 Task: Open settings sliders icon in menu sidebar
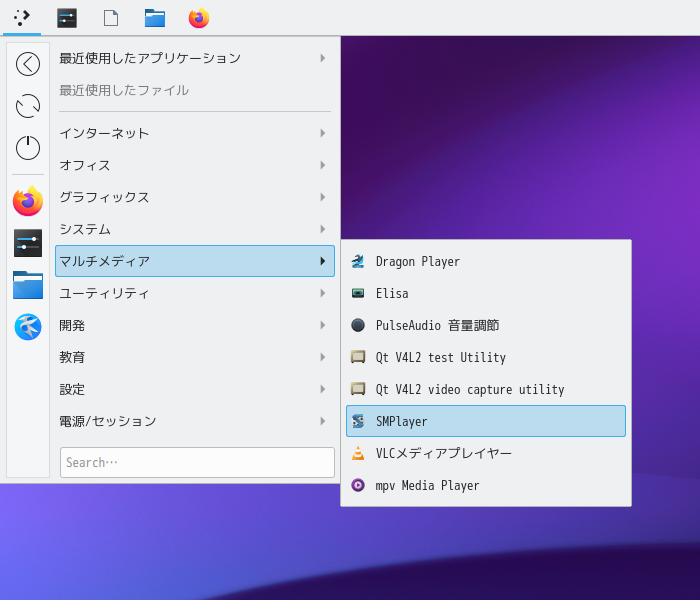pos(28,243)
